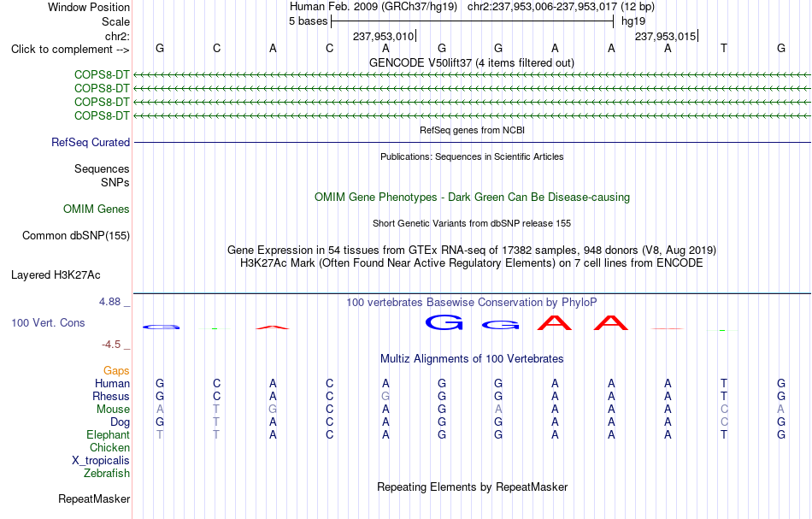The image size is (812, 519).
Task: Open 'Publications: Sequences in Scientific Articles' title
Action: (472, 156)
